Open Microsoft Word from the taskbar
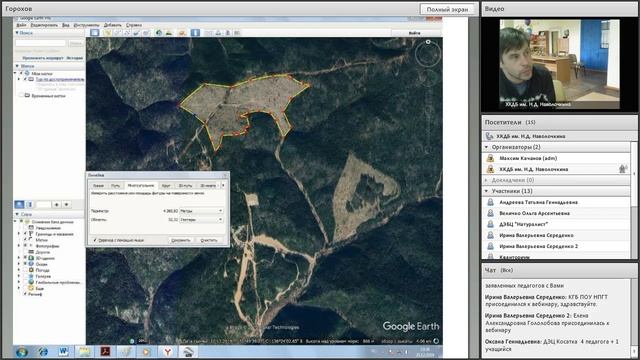 click(x=64, y=351)
